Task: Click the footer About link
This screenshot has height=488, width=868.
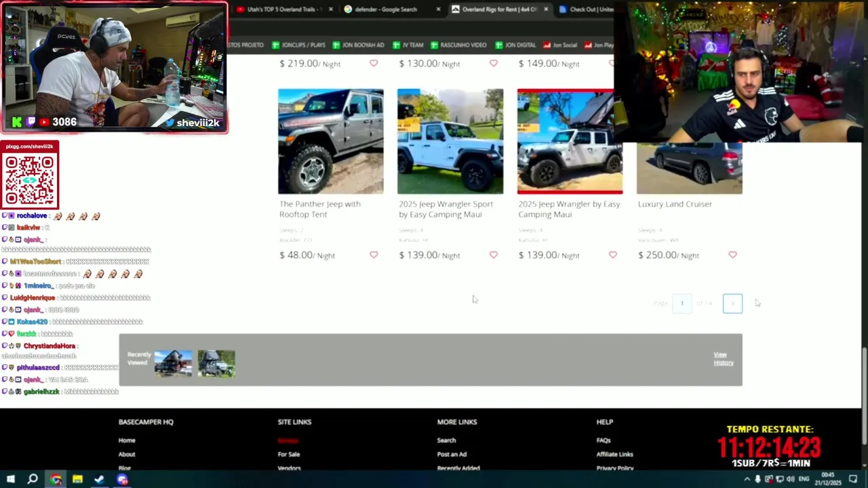Action: 127,455
